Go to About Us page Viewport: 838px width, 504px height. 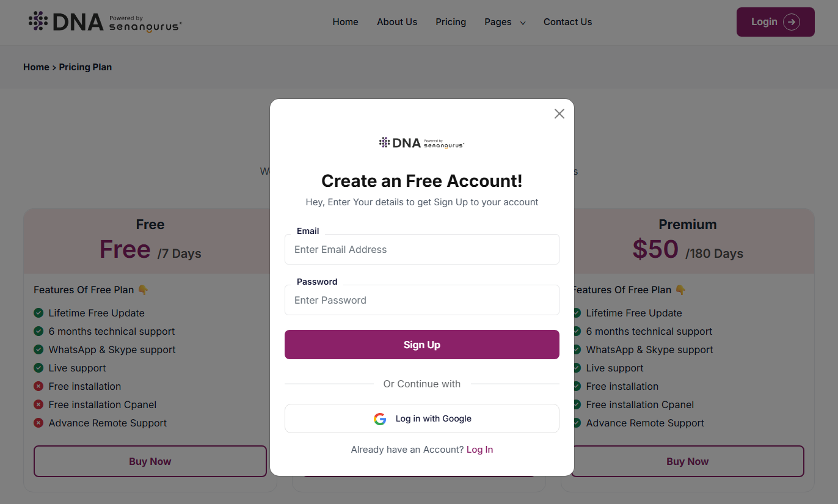397,22
